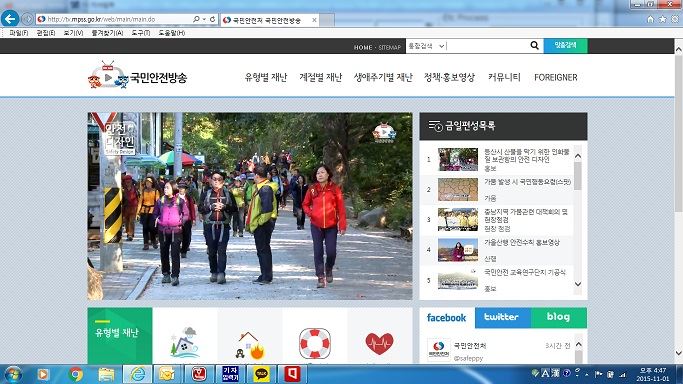Open the 정책·홍보영상 navigation item

tap(449, 77)
